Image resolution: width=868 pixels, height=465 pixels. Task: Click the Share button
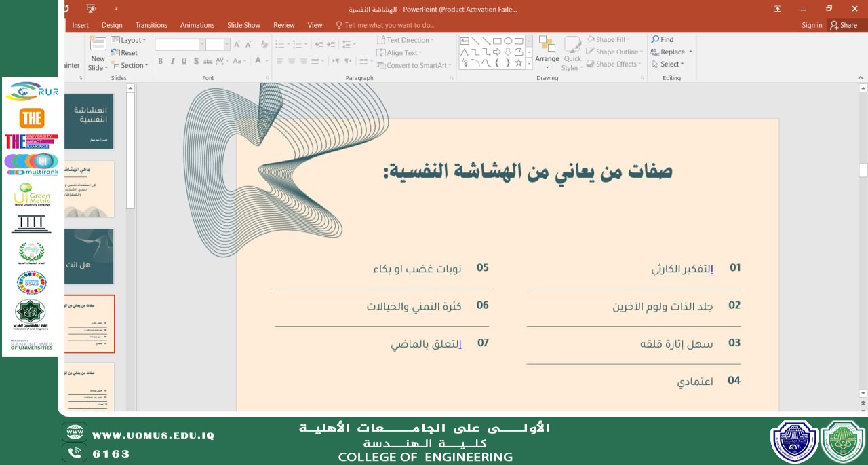pyautogui.click(x=844, y=25)
